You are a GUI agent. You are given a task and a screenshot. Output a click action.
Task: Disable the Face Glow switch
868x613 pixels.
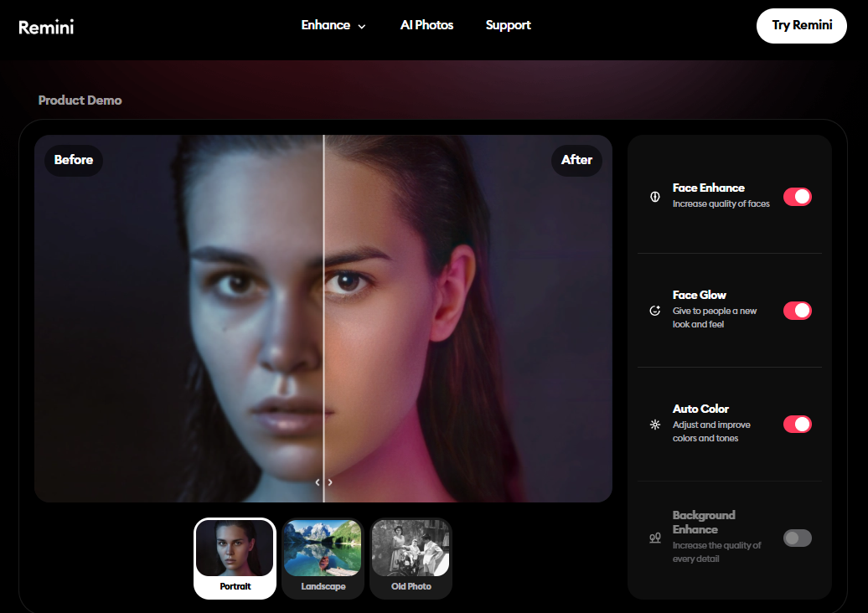pyautogui.click(x=797, y=311)
